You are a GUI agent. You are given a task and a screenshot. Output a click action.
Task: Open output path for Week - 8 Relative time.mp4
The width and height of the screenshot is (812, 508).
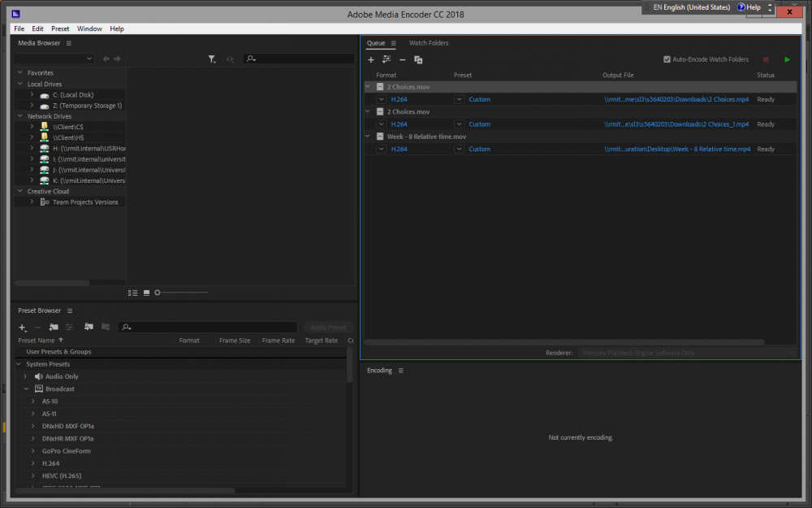(x=677, y=150)
